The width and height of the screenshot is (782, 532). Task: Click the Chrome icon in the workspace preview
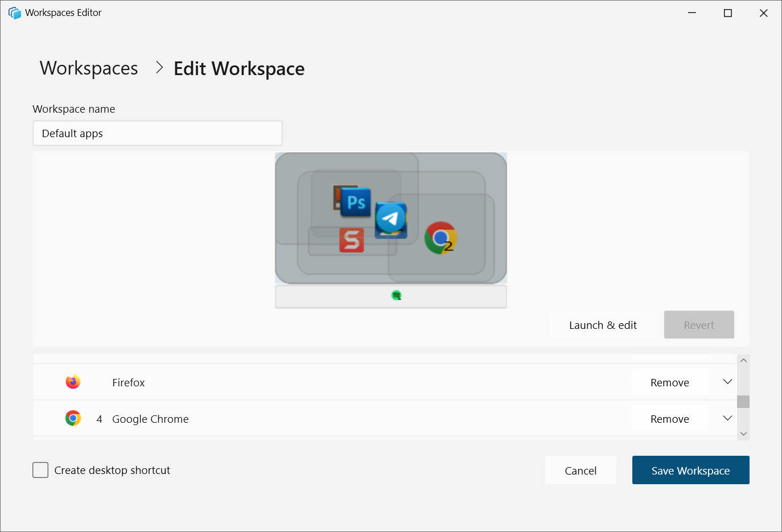pos(441,238)
